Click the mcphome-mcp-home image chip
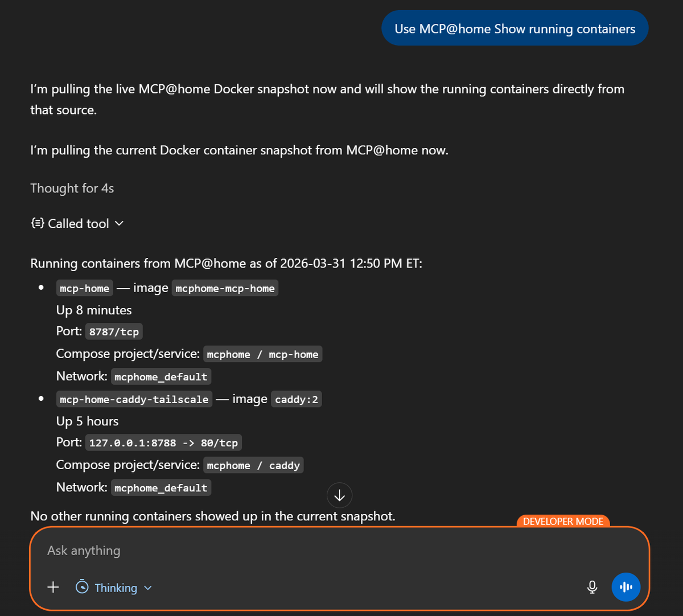The image size is (683, 616). pyautogui.click(x=225, y=288)
